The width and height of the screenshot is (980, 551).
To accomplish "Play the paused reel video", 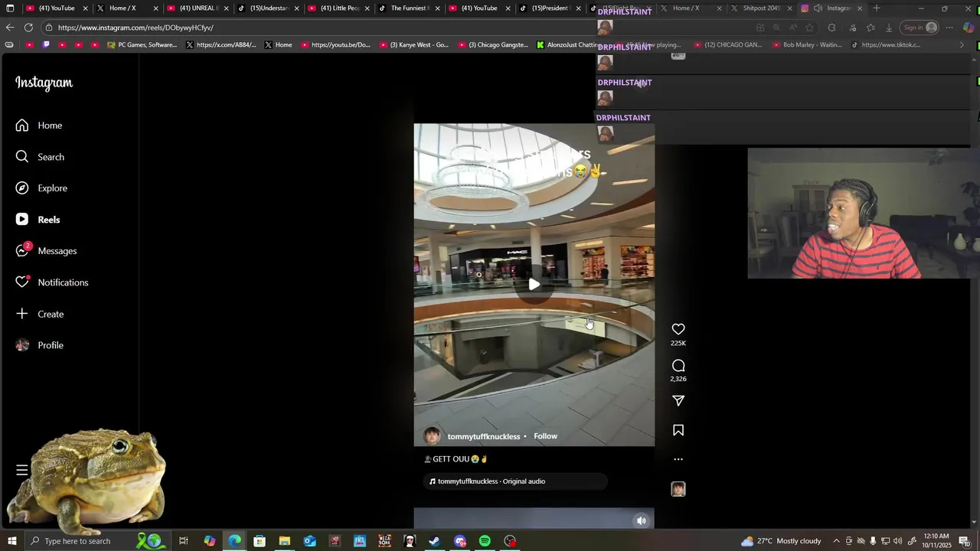I will (x=534, y=285).
